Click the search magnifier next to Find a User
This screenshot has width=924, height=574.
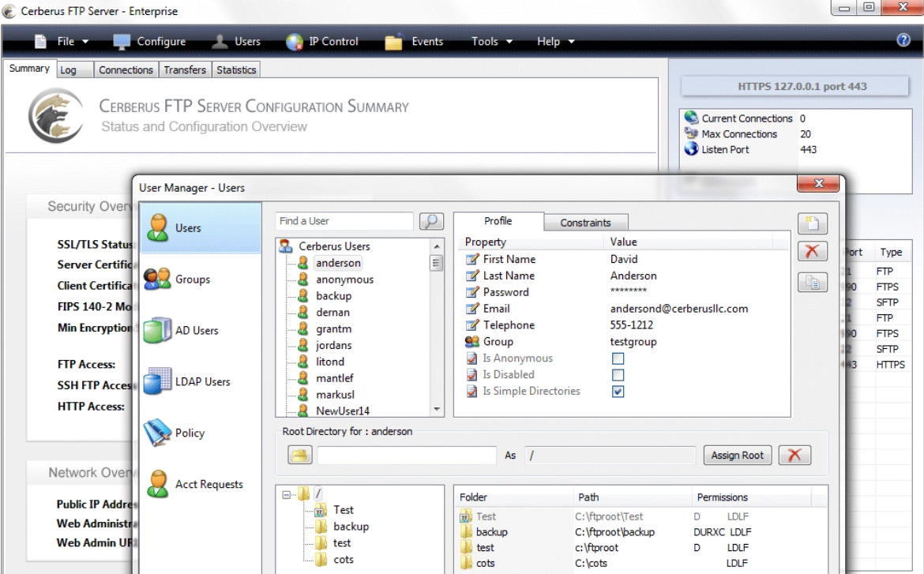point(430,222)
